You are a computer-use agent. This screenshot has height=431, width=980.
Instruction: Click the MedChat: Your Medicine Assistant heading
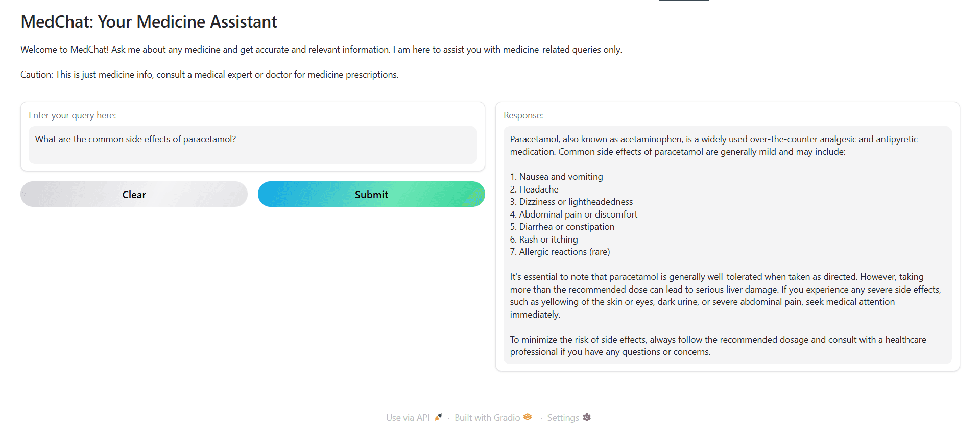click(149, 22)
